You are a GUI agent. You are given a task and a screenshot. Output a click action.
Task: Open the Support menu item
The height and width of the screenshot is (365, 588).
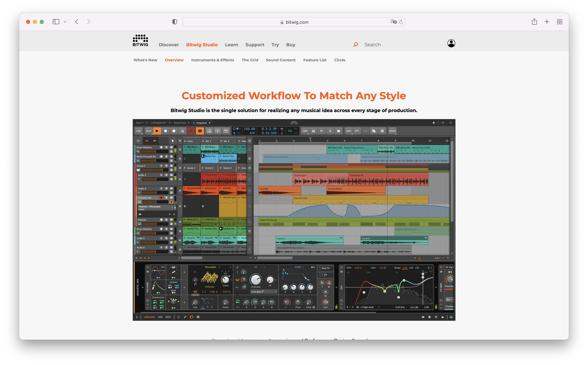pyautogui.click(x=255, y=45)
